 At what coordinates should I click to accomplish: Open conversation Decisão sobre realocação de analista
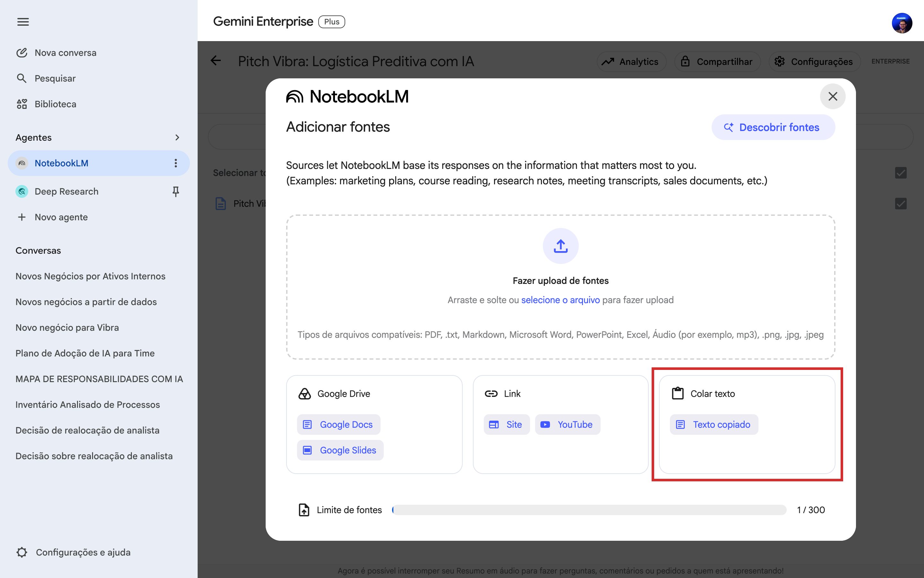[94, 456]
